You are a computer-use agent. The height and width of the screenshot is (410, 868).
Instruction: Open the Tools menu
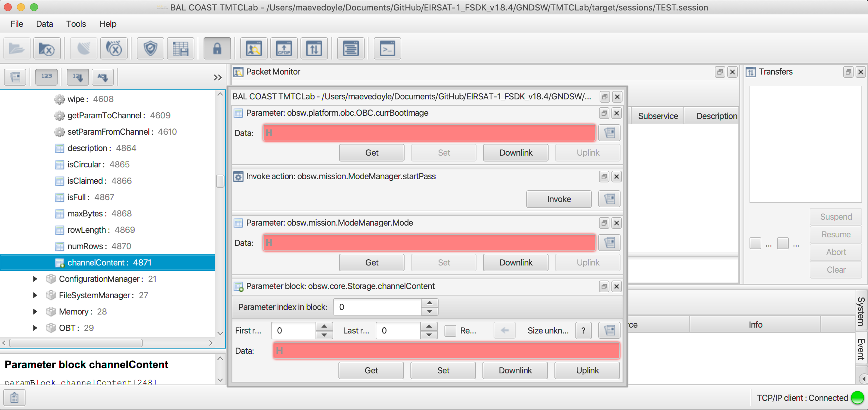click(x=76, y=24)
